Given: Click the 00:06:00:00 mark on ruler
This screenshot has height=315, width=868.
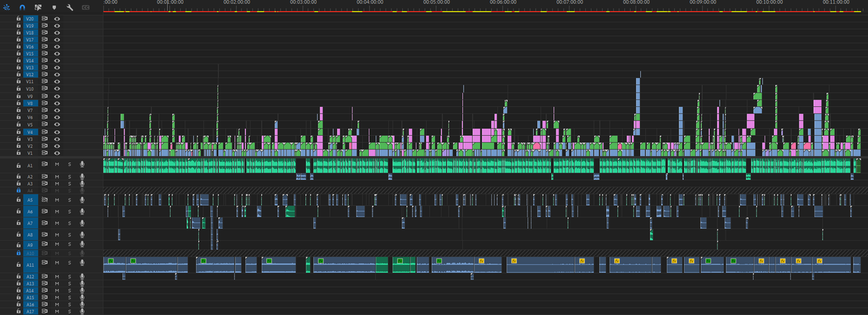Looking at the screenshot, I should [x=503, y=3].
